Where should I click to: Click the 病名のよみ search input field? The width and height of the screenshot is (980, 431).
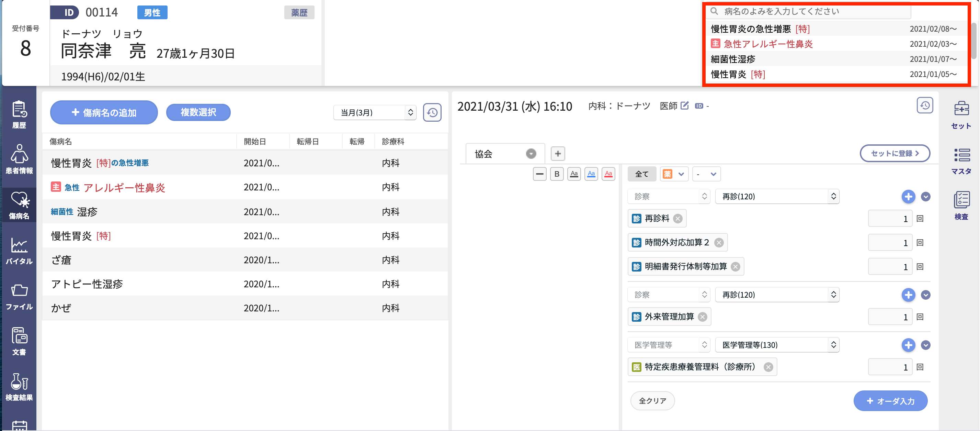[x=808, y=11]
